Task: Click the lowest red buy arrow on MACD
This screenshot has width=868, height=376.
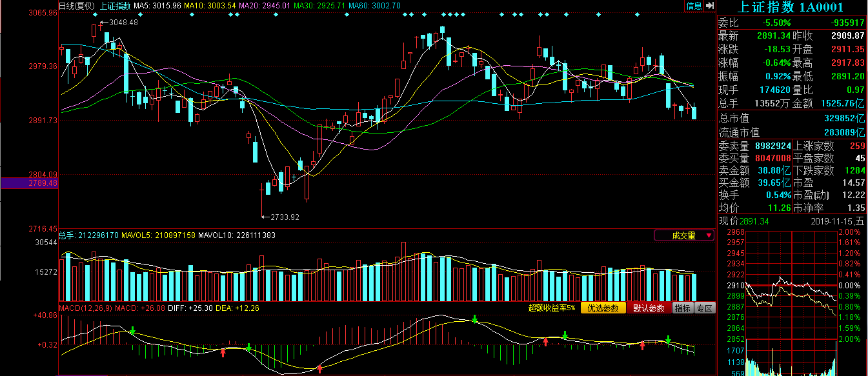Action: pos(319,370)
